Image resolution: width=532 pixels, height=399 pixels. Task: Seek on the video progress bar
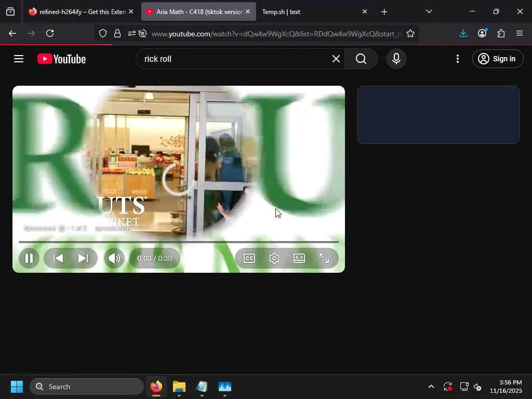click(179, 242)
